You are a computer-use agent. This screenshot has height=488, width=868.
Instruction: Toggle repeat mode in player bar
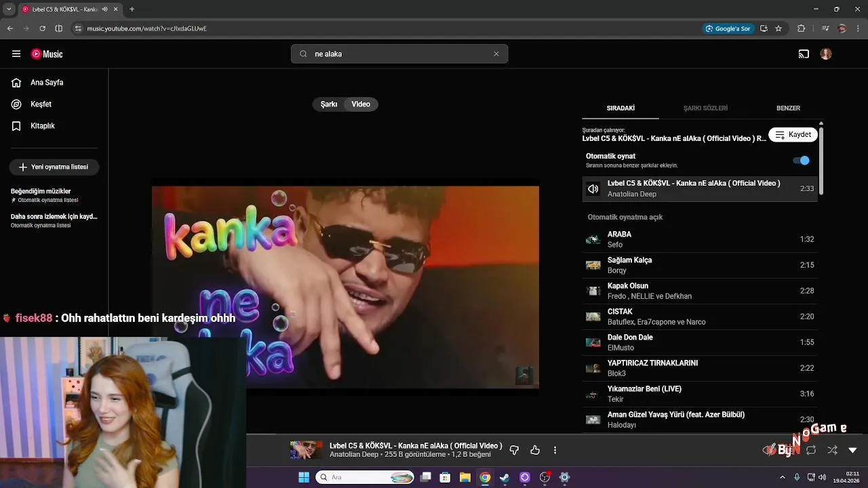811,450
